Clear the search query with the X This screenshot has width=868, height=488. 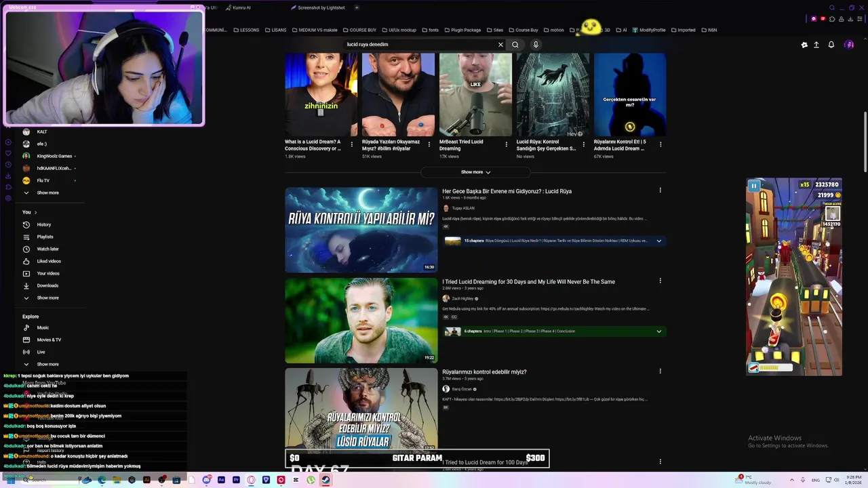click(500, 45)
